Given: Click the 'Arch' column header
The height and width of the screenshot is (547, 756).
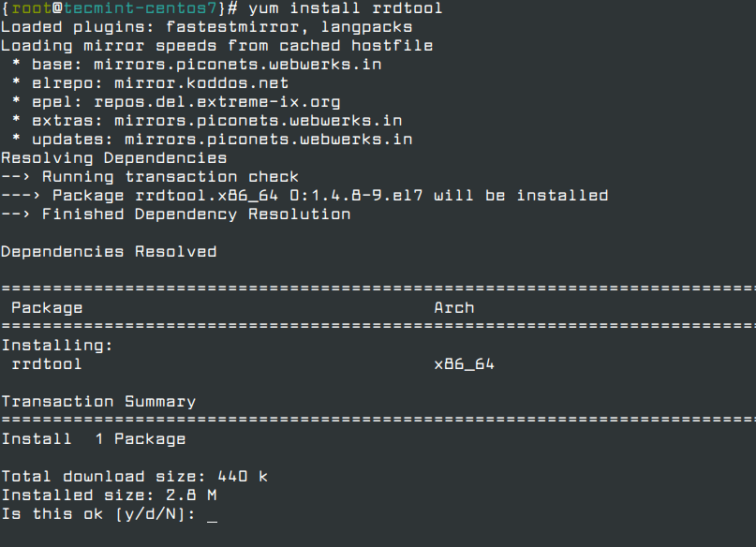Looking at the screenshot, I should tap(453, 307).
